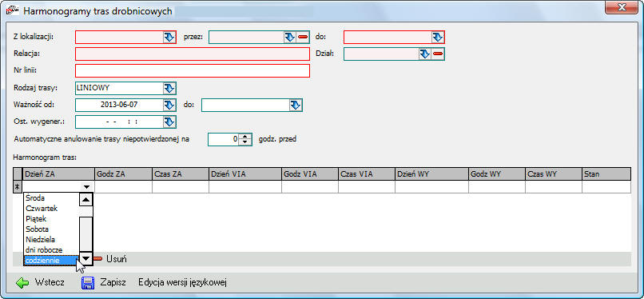The height and width of the screenshot is (299, 644).
Task: Open the 'Z lokalizacji' lookup arrow
Action: [x=169, y=38]
